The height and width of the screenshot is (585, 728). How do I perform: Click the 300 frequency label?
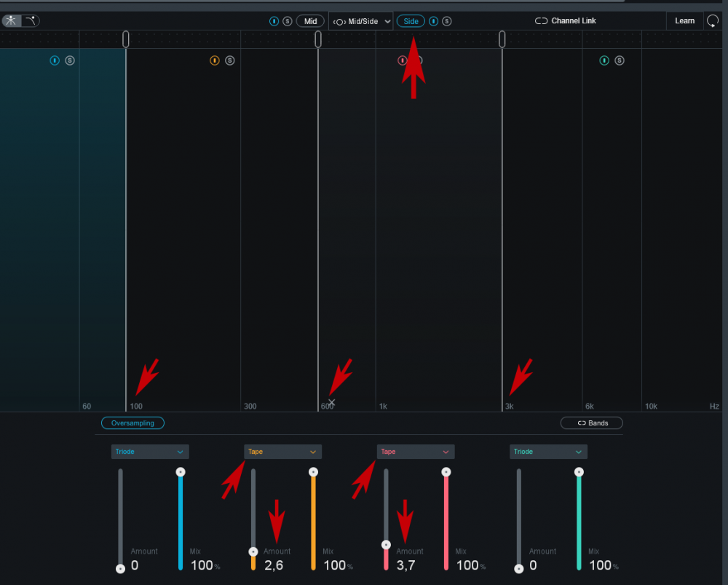(x=250, y=406)
